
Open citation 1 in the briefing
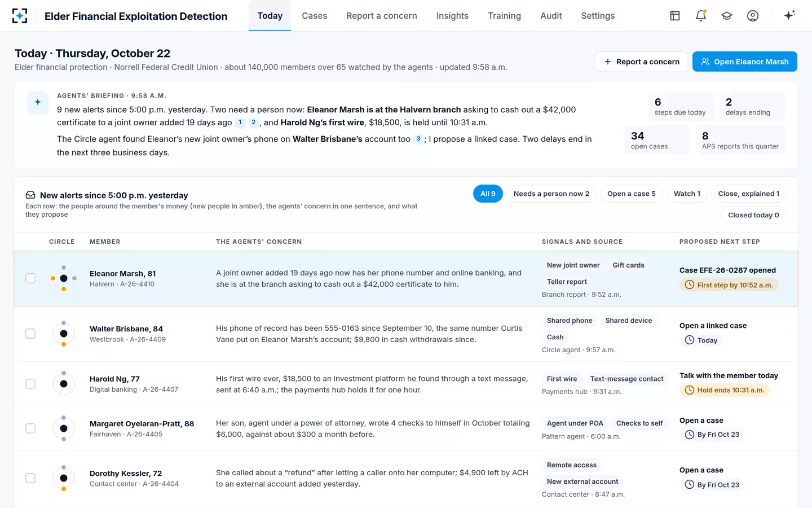coord(240,122)
